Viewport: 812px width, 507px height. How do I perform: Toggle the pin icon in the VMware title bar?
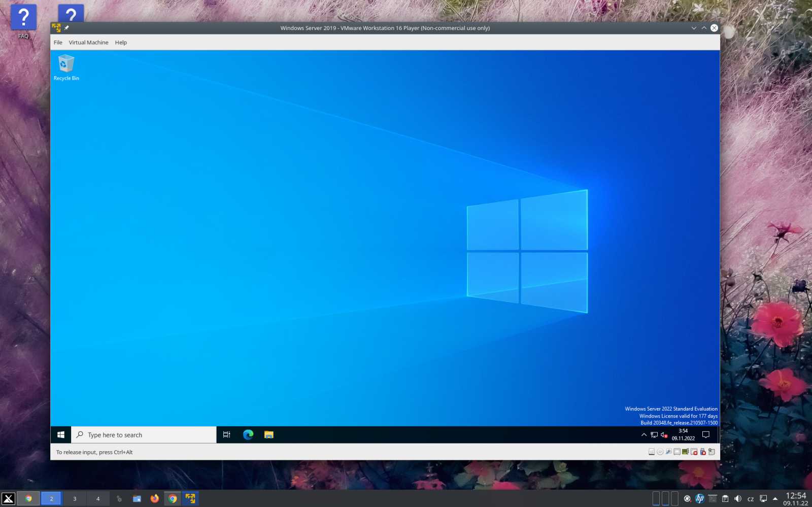point(66,28)
